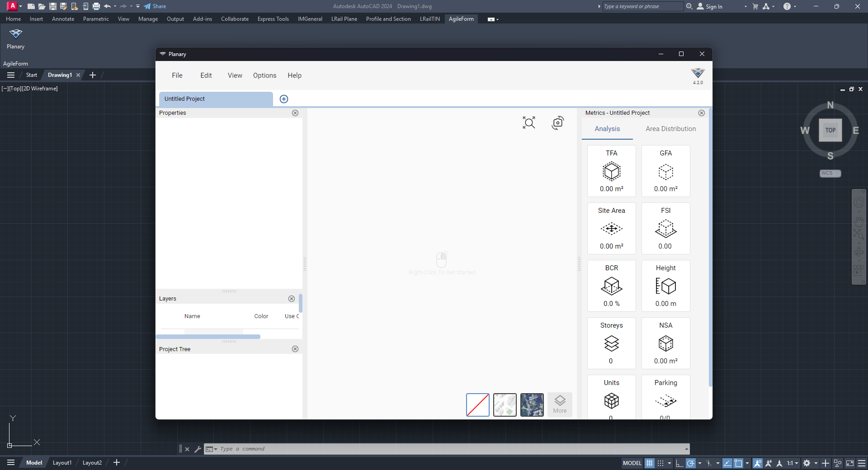Image resolution: width=868 pixels, height=470 pixels.
Task: Open the Planary View menu
Action: [x=235, y=75]
